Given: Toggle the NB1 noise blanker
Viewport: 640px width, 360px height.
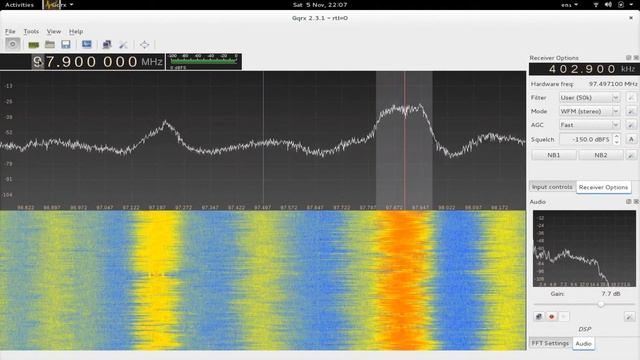Looking at the screenshot, I should [553, 155].
